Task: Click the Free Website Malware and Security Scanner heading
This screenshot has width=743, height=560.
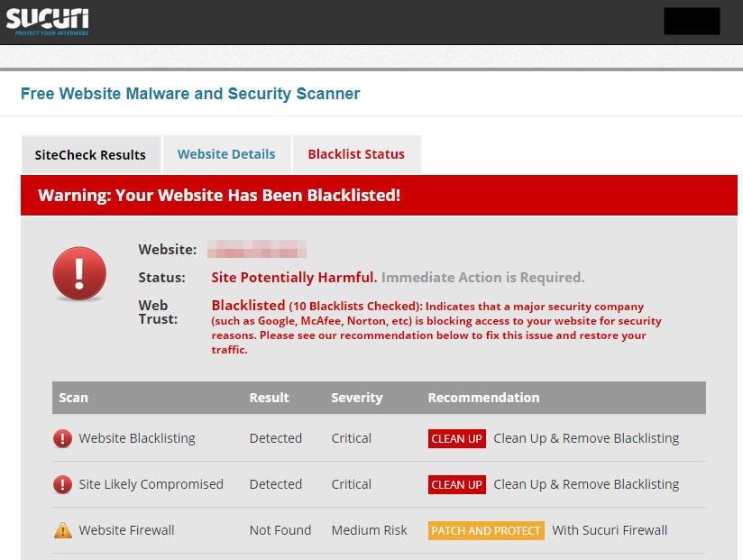Action: coord(190,94)
